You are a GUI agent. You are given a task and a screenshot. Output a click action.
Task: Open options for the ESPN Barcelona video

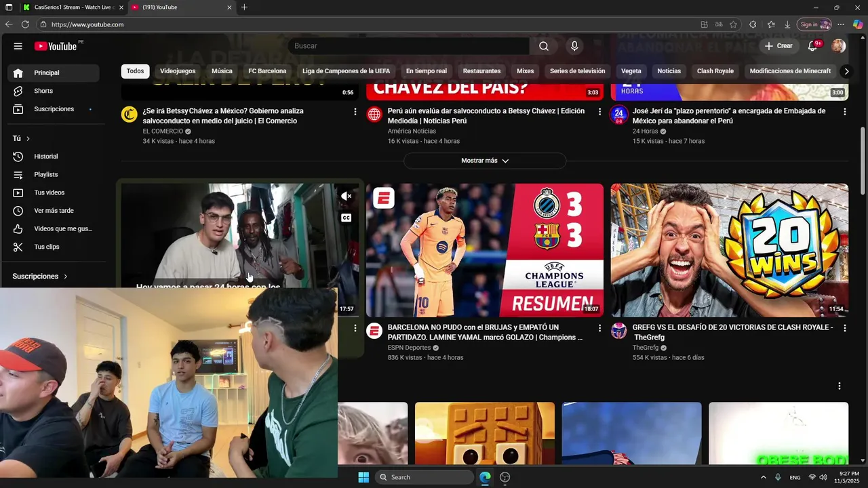[x=599, y=328]
